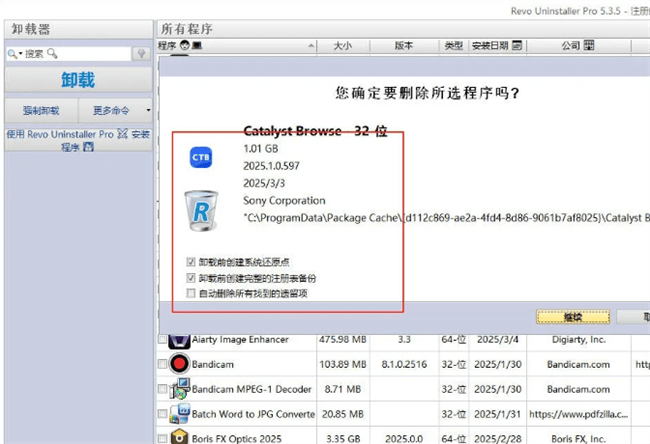Select Bandicam MPEG-1 Decoder program name

[x=252, y=389]
